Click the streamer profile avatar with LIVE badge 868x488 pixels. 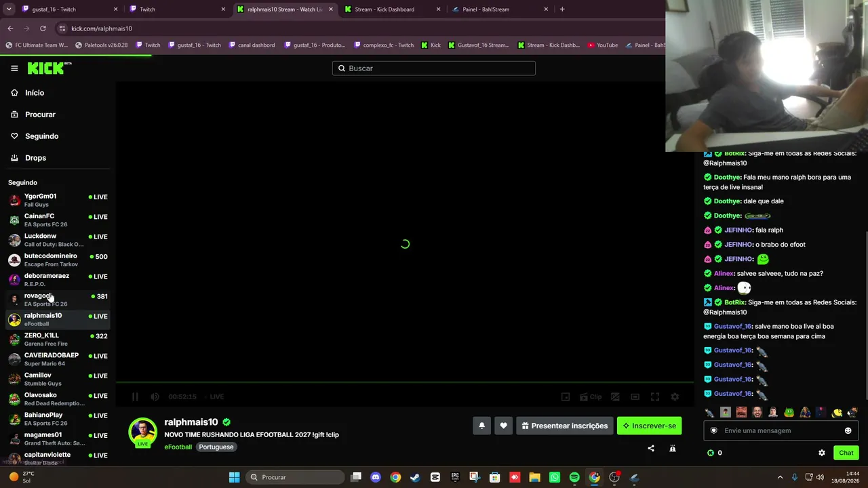142,433
